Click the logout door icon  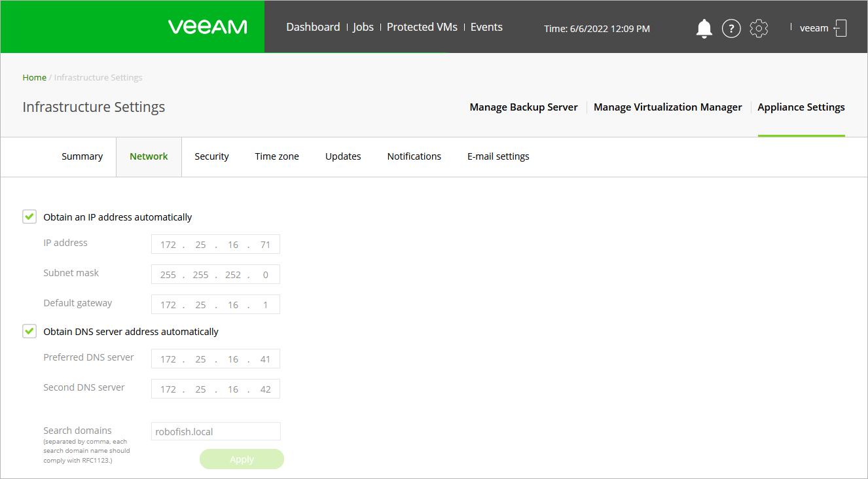click(x=841, y=28)
